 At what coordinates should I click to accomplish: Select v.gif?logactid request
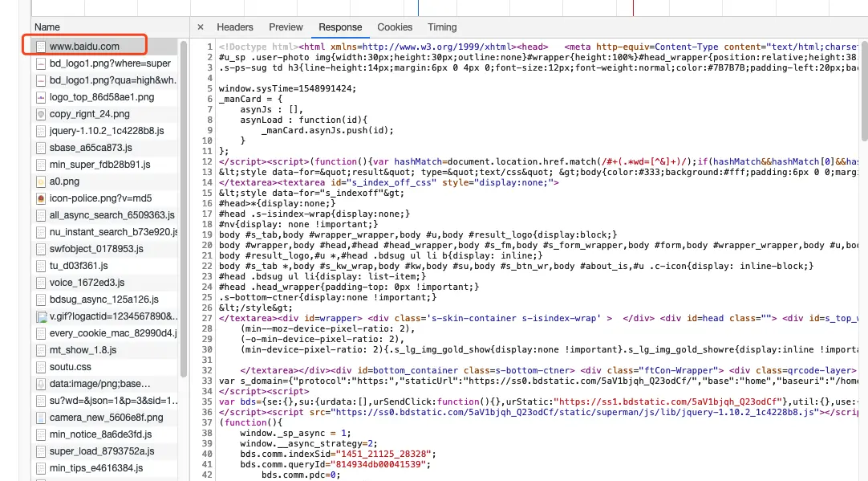click(104, 316)
